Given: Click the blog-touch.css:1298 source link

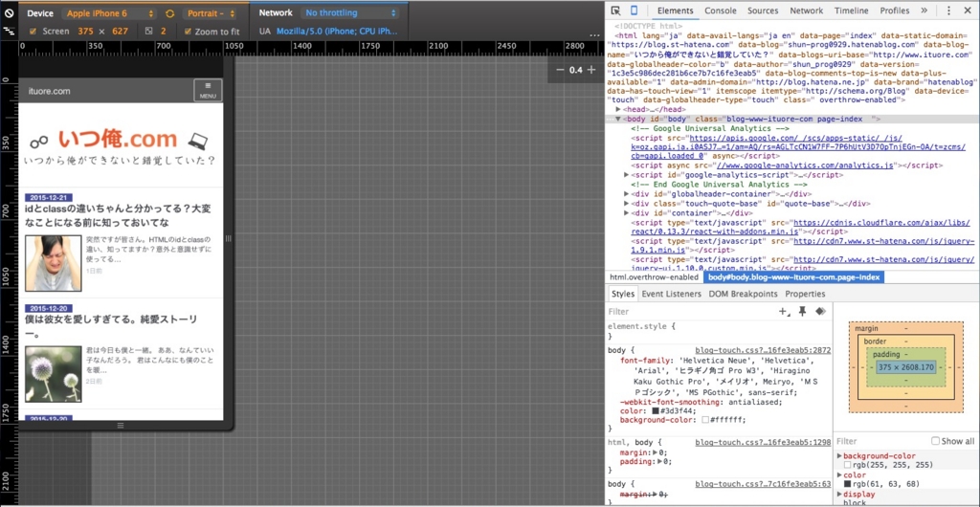Looking at the screenshot, I should click(x=763, y=443).
